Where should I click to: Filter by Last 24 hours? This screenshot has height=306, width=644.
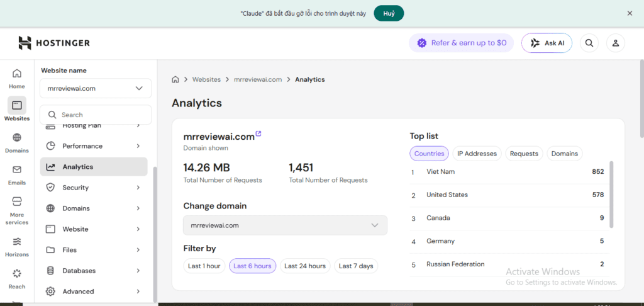pyautogui.click(x=305, y=266)
